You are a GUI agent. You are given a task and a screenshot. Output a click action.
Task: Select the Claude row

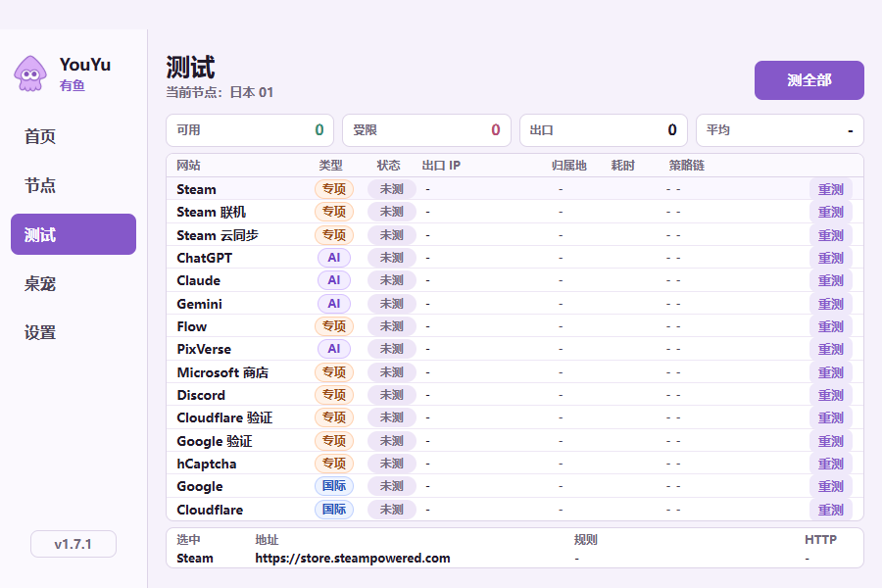coord(514,281)
